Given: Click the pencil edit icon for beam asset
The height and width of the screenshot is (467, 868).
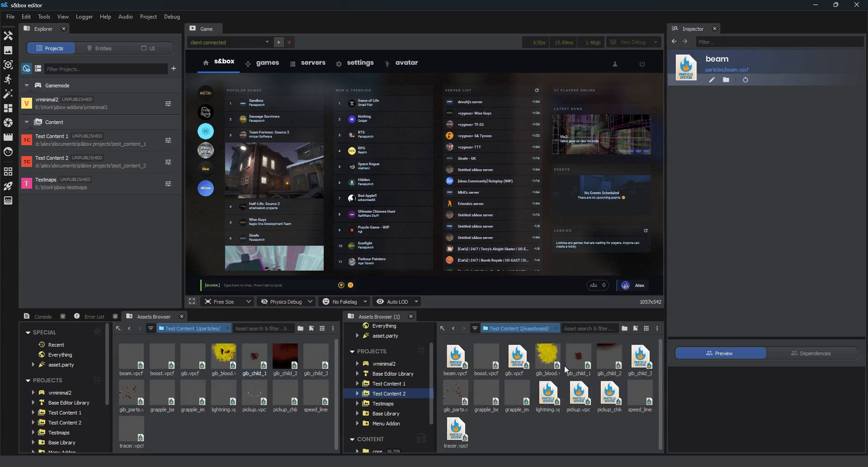Looking at the screenshot, I should (x=712, y=80).
